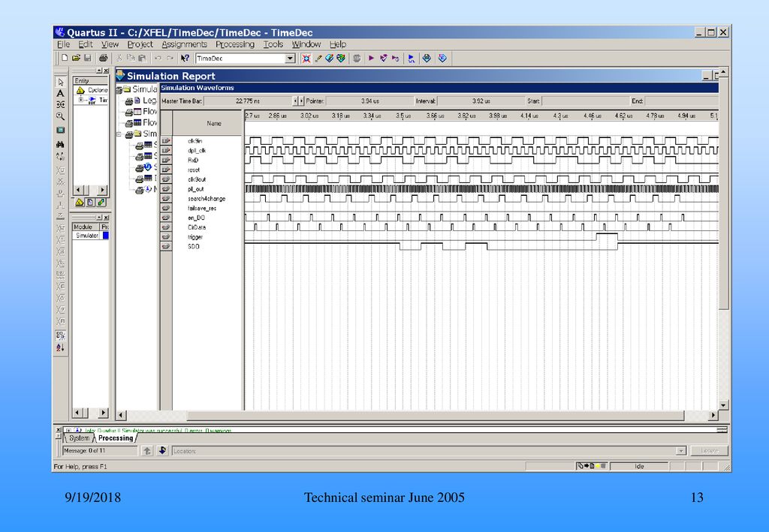
Task: Open the View menu
Action: 110,44
